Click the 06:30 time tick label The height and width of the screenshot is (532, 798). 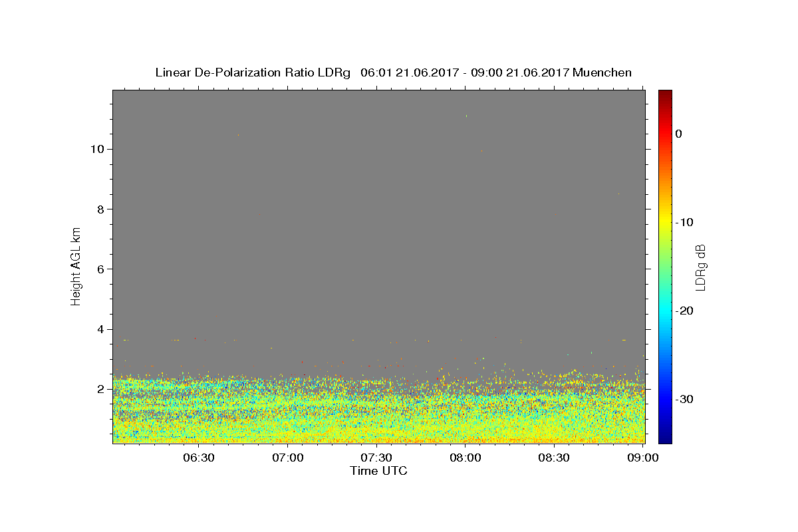(198, 458)
